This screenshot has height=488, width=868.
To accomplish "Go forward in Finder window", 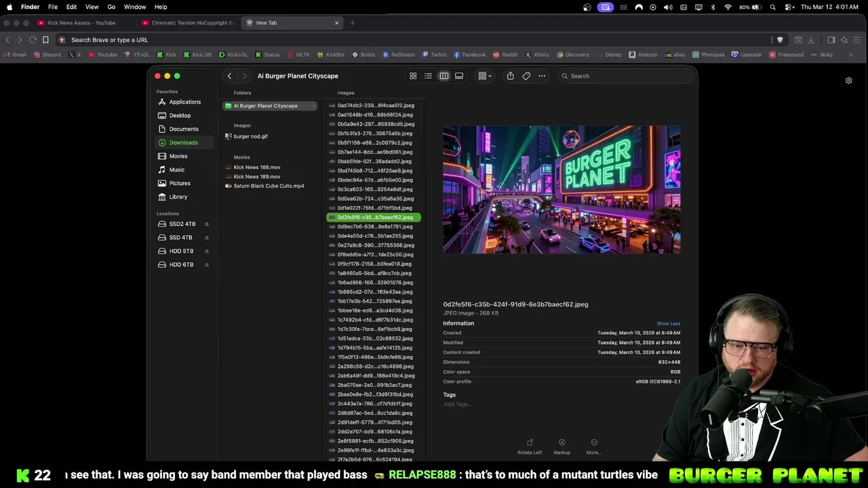I will 244,76.
